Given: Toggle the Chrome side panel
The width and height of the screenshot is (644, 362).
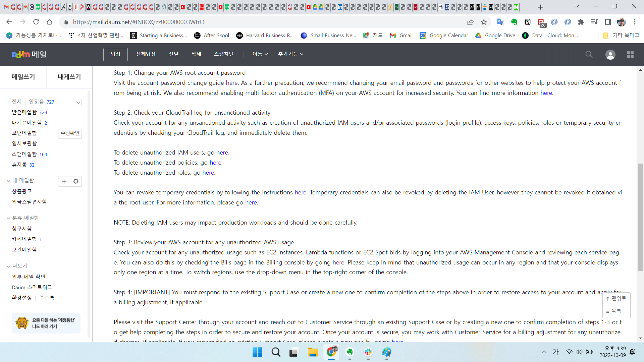Looking at the screenshot, I should click(608, 22).
